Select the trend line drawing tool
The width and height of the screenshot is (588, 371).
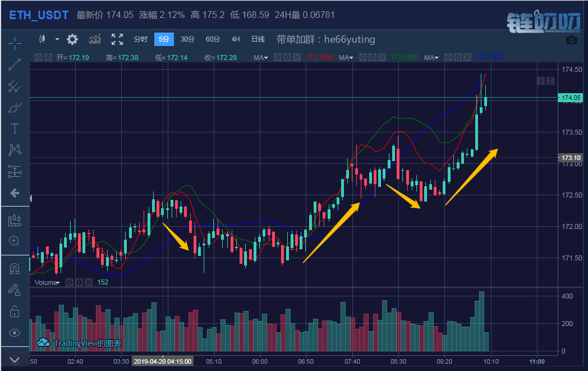[15, 65]
